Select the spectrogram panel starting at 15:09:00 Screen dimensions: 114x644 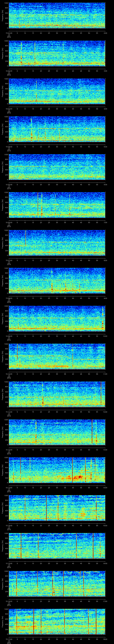pos(57,318)
